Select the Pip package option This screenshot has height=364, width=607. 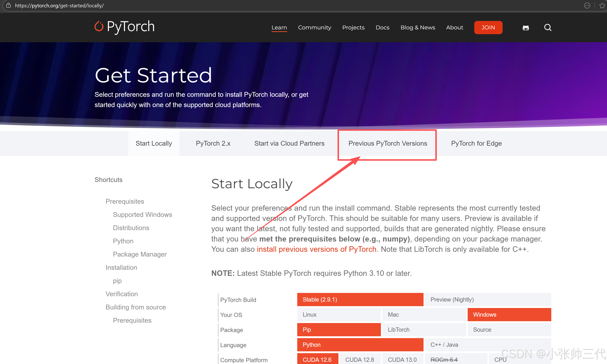tap(339, 330)
